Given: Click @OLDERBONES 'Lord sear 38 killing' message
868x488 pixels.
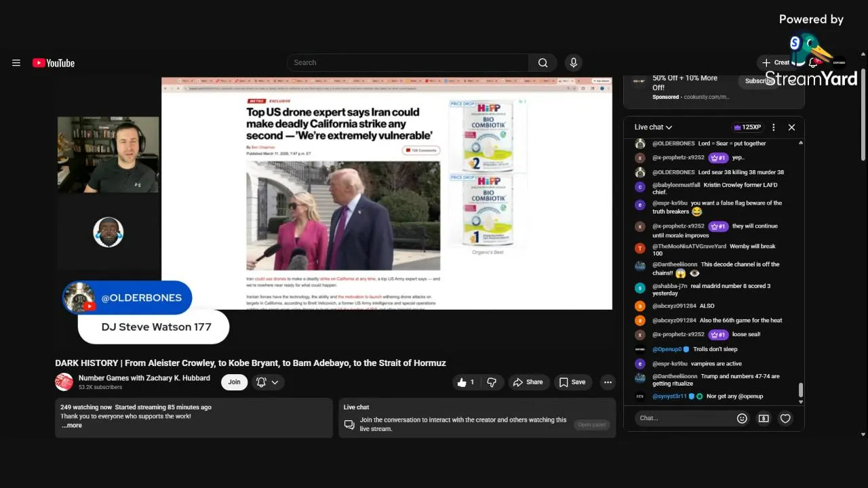Looking at the screenshot, I should point(717,172).
